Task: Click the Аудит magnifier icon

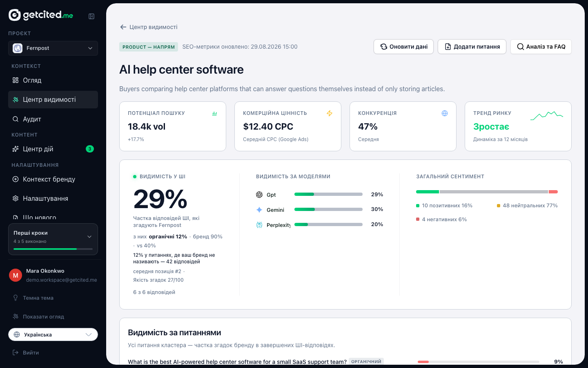Action: pos(16,119)
